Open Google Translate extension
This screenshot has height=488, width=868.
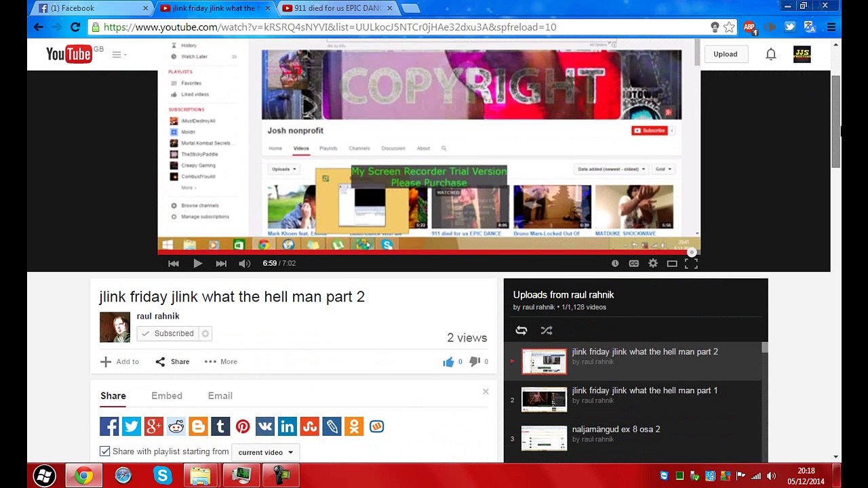pyautogui.click(x=810, y=27)
